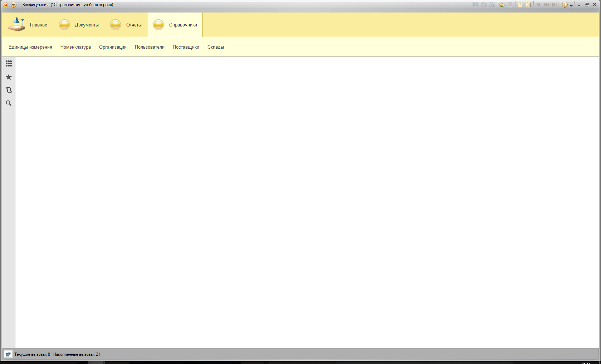Click the Накопленные вызовы: 21 status text
Image resolution: width=601 pixels, height=364 pixels.
pyautogui.click(x=77, y=354)
